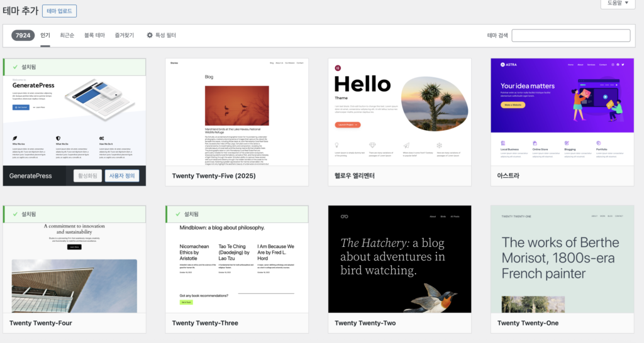Click the 사용자 정의 button on GeneratePress
This screenshot has width=644, height=343.
(122, 176)
